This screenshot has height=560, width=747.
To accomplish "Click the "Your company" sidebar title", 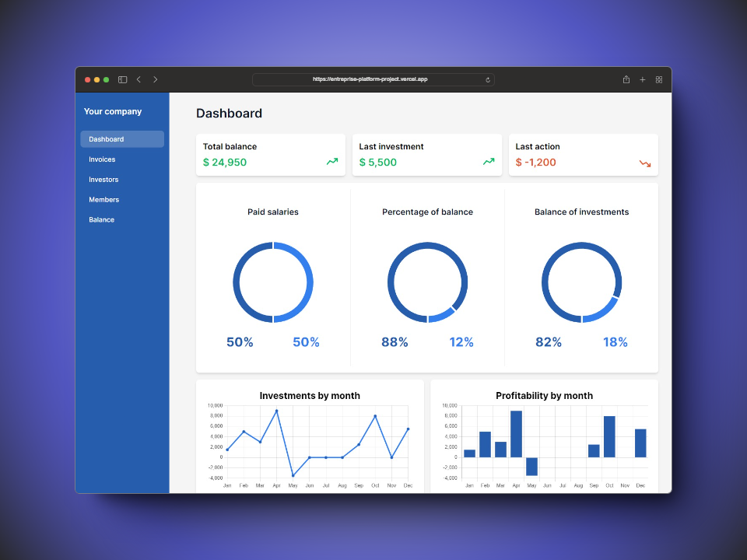I will tap(113, 111).
